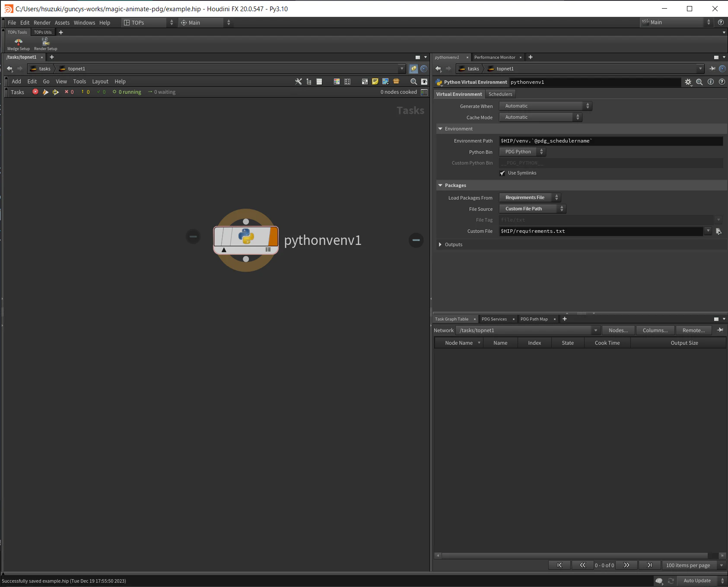This screenshot has width=728, height=587.
Task: Show node info with the info icon
Action: click(711, 82)
